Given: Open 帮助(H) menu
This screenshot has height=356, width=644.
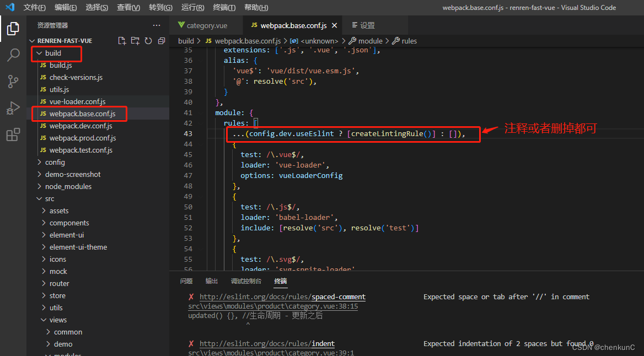Looking at the screenshot, I should pos(256,7).
